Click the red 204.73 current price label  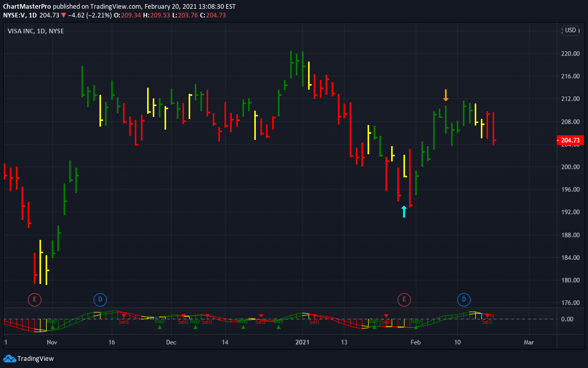click(x=571, y=140)
